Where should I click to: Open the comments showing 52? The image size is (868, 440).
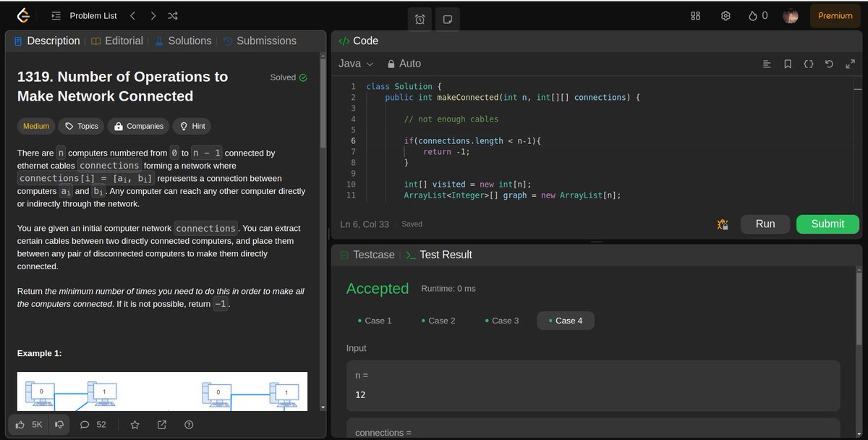93,425
